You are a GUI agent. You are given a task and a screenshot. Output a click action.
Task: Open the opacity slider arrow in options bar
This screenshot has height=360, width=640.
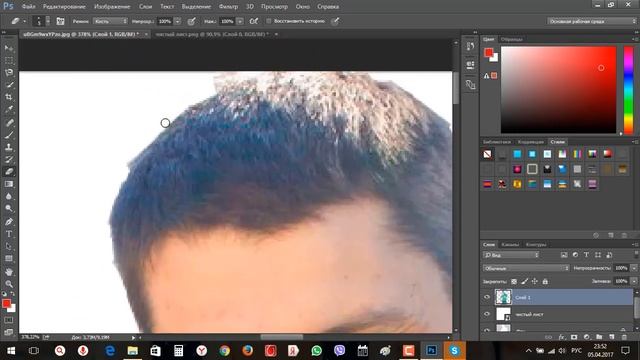178,21
